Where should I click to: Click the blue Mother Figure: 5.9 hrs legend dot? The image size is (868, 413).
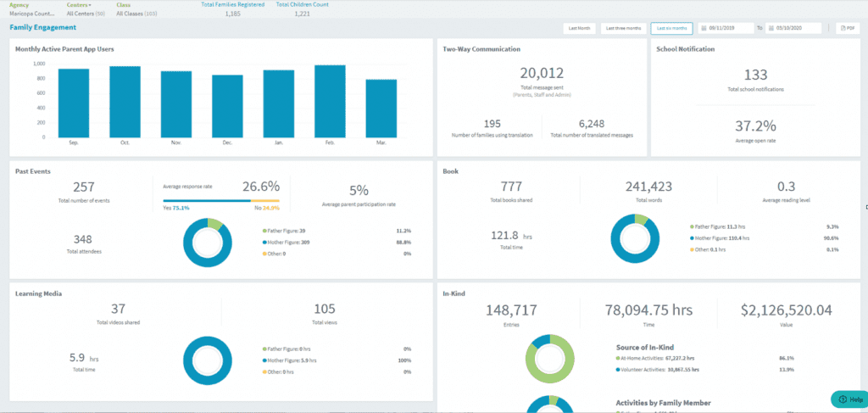264,360
